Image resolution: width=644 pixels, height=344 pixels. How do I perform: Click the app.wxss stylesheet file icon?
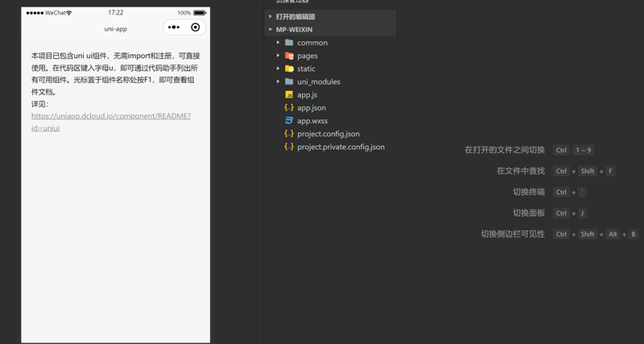[x=289, y=121]
